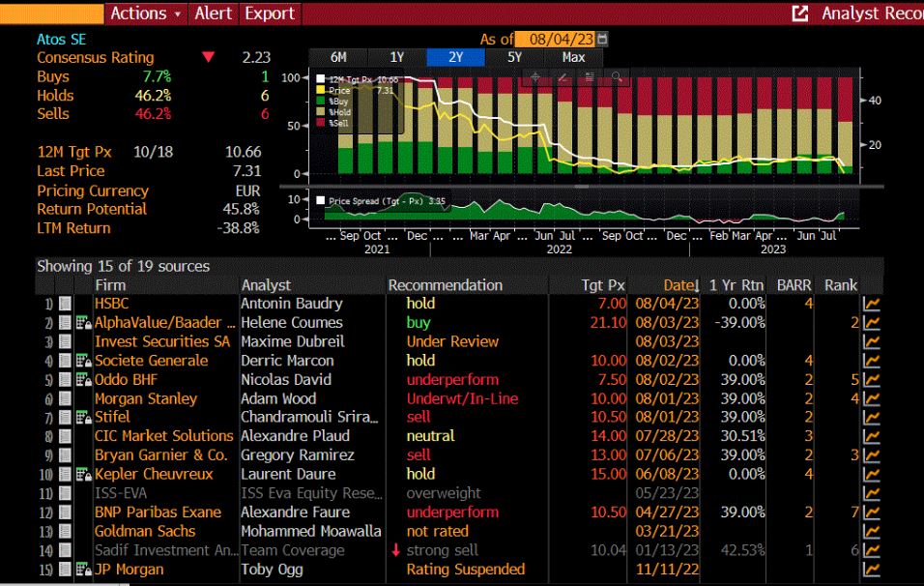Open the chart icon on the JP Morgan row
This screenshot has height=586, width=924.
pos(872,570)
